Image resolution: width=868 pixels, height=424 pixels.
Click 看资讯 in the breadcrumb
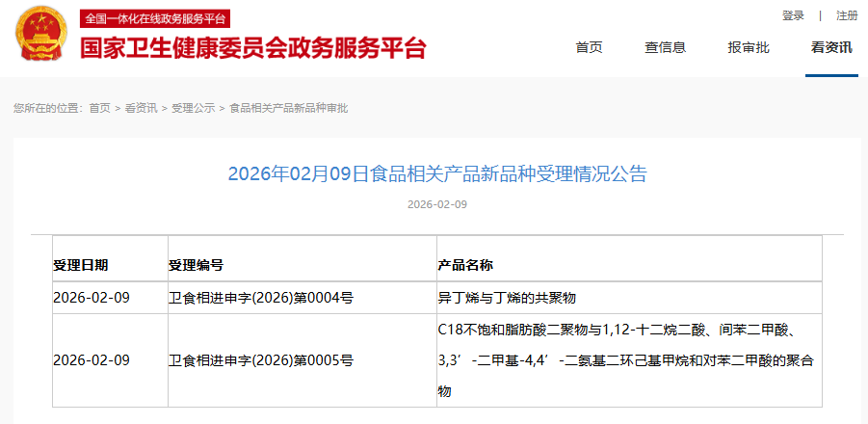tap(141, 109)
